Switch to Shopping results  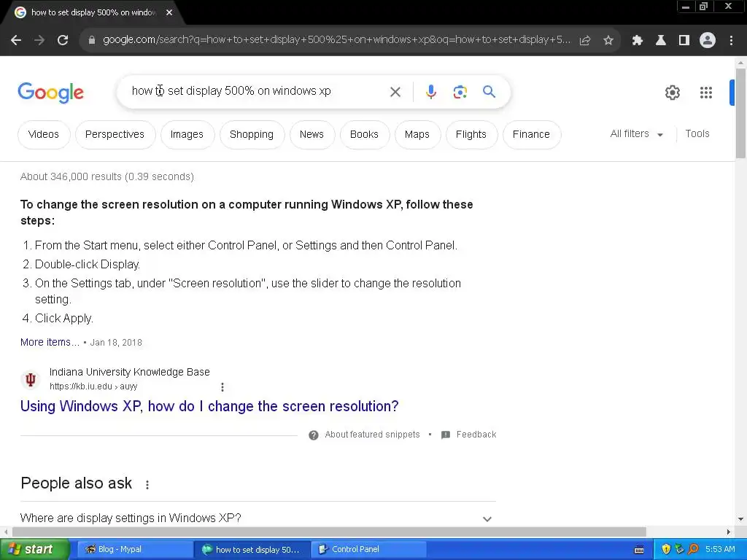(252, 135)
